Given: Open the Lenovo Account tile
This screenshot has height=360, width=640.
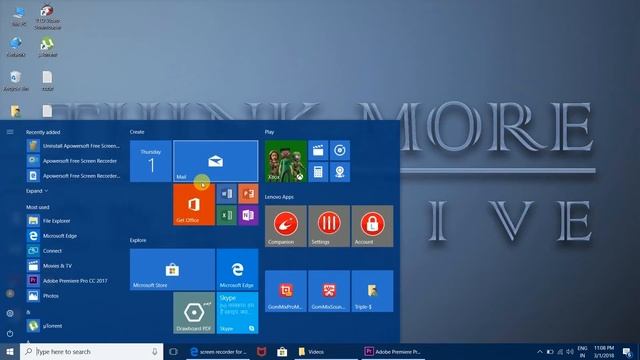Looking at the screenshot, I should [372, 226].
